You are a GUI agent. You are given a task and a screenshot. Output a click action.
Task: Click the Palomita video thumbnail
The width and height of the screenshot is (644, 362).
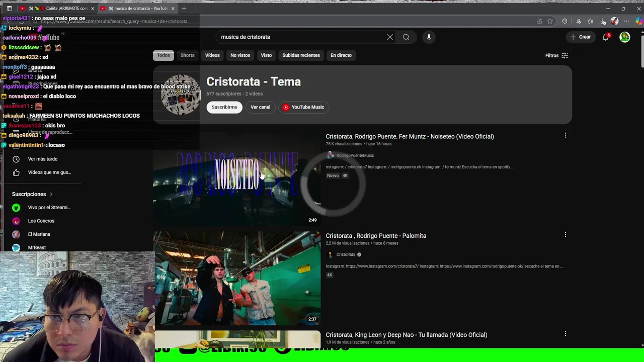point(237,279)
